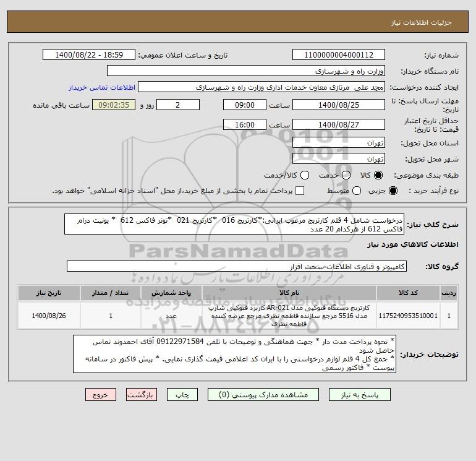Click the تعداد / مقدار column header
Image resolution: width=476 pixels, height=461 pixels.
click(111, 293)
